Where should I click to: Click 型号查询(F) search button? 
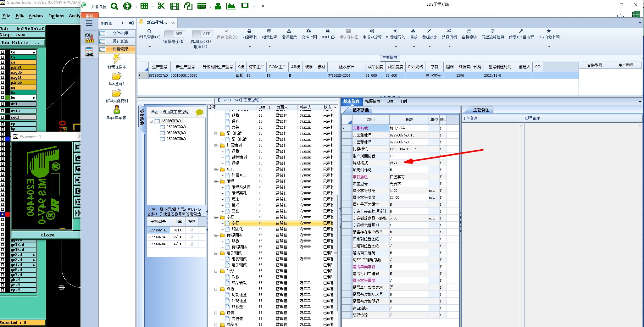point(150,34)
